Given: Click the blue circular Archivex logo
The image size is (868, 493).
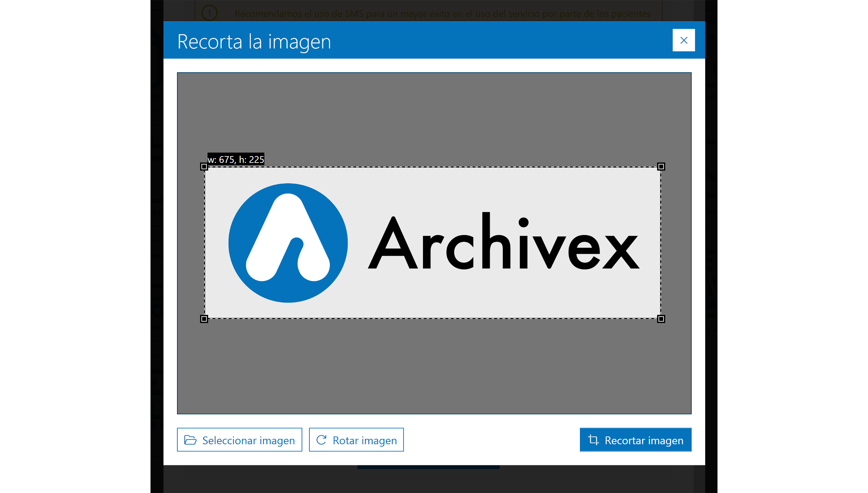Looking at the screenshot, I should pyautogui.click(x=288, y=242).
